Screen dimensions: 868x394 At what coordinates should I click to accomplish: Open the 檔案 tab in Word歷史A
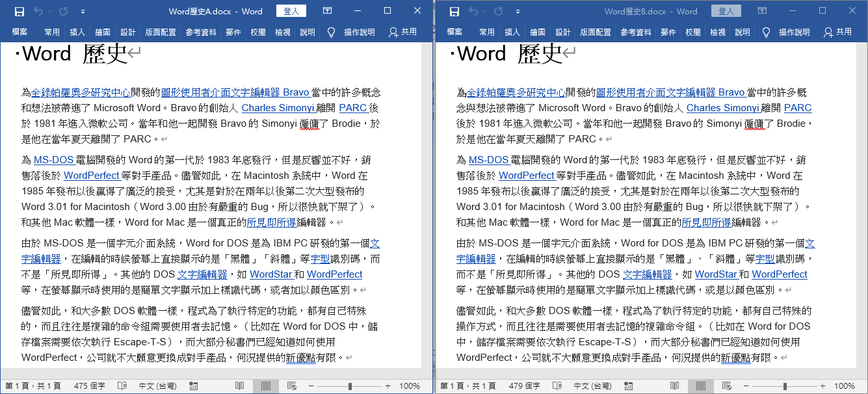(x=20, y=32)
